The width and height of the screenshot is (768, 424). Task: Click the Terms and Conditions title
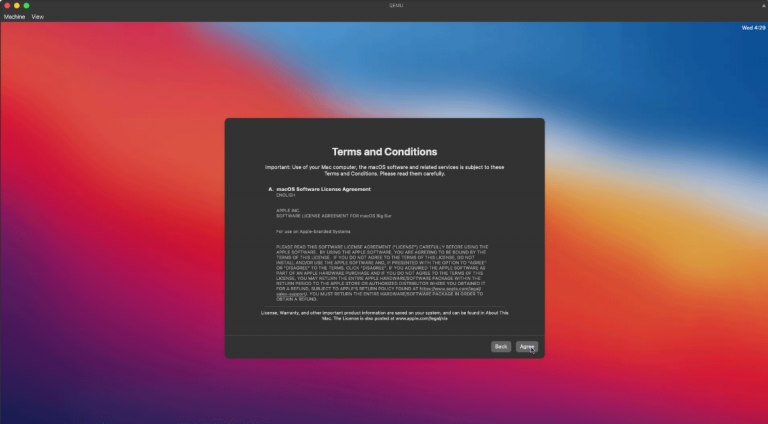[384, 152]
